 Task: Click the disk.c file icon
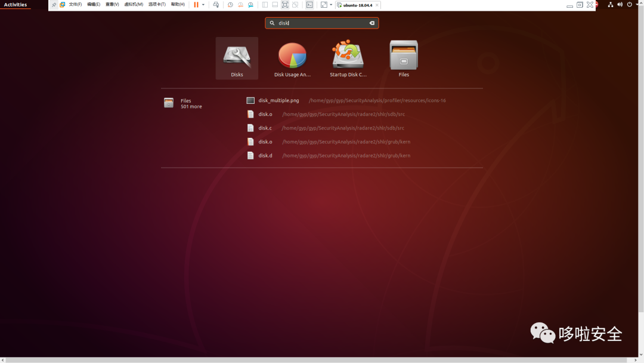(250, 128)
